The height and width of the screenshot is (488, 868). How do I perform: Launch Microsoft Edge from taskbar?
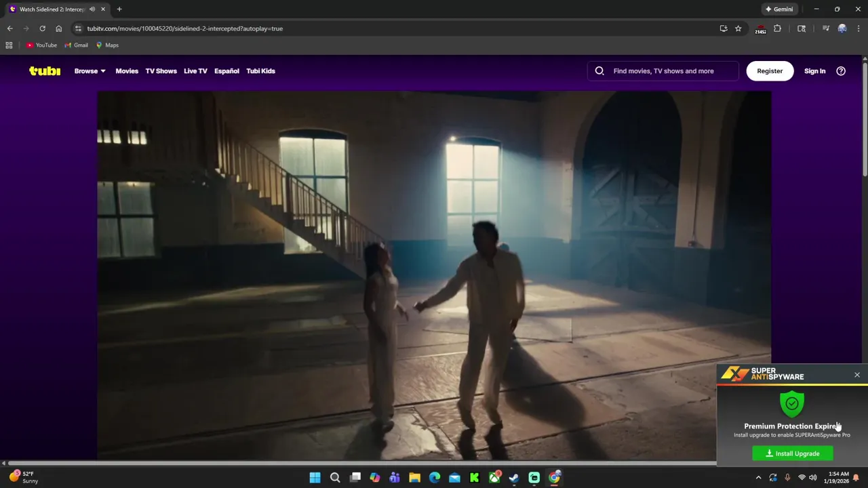(x=435, y=478)
